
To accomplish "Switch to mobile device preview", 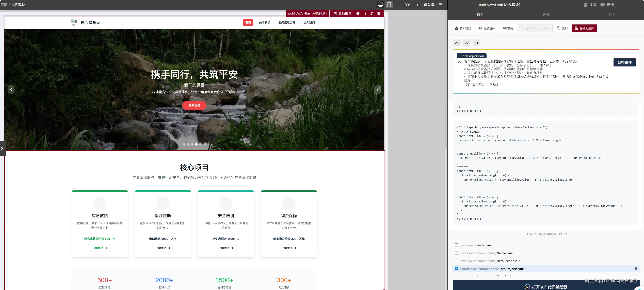I will (x=389, y=5).
